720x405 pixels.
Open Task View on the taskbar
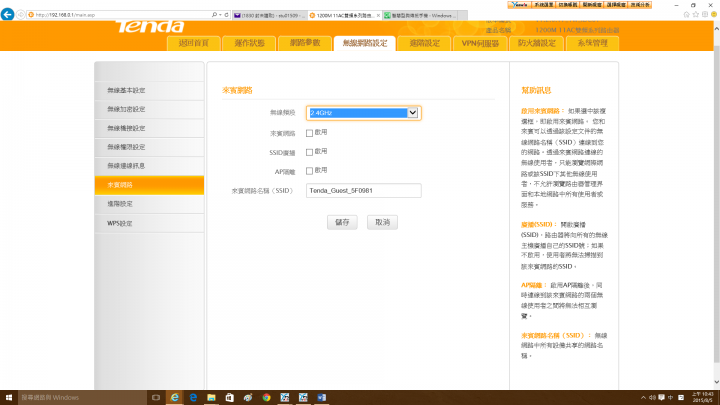156,398
